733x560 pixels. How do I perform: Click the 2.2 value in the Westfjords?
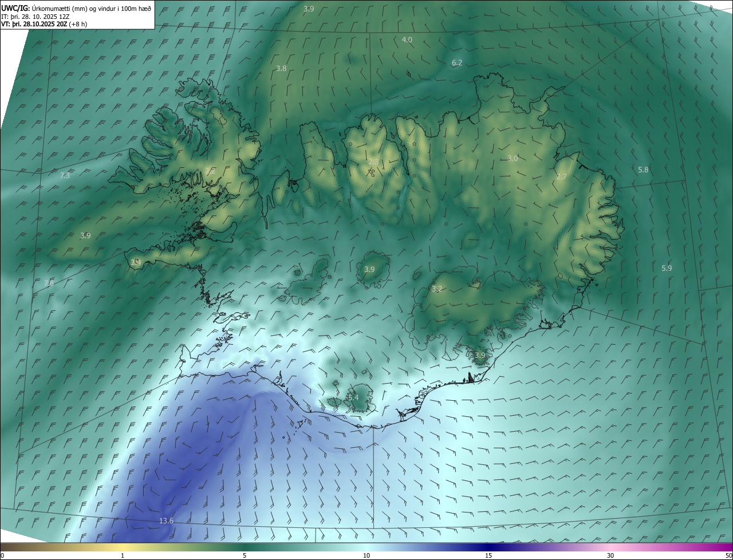tap(210, 170)
